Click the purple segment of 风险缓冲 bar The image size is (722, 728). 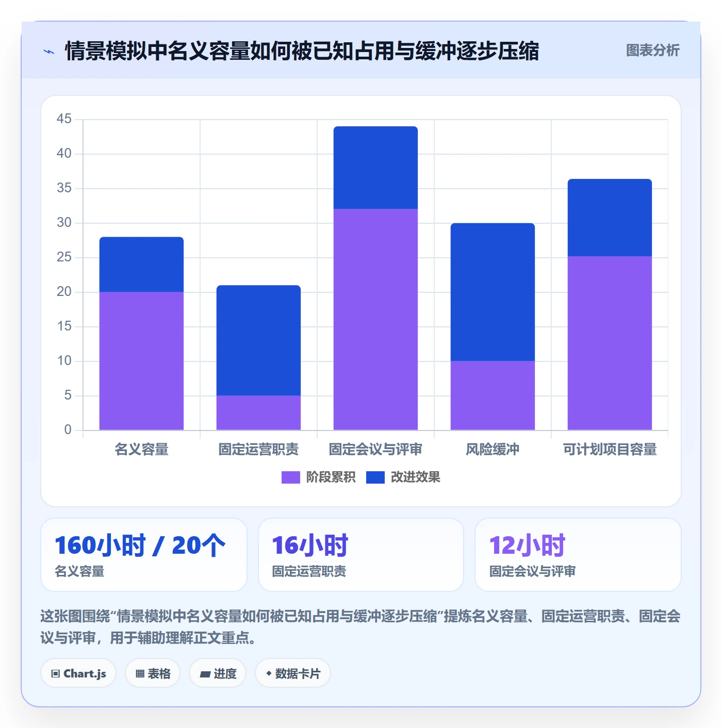(x=493, y=395)
